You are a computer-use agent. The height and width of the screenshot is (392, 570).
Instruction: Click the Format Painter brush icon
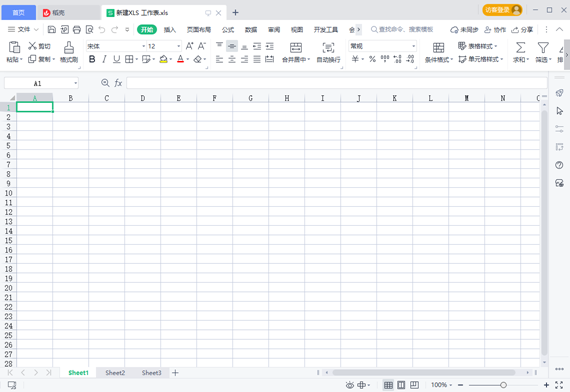[69, 47]
